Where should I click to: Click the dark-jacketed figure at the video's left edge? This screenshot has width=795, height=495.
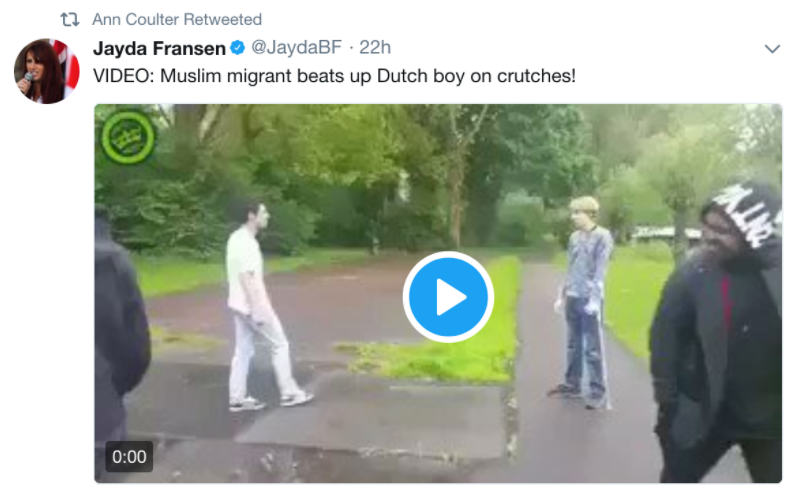[x=121, y=335]
